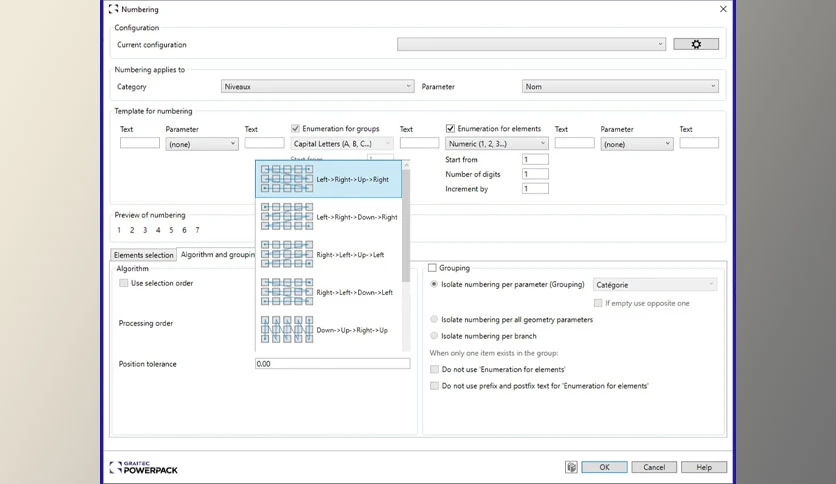This screenshot has height=484, width=836.
Task: Toggle Enumeration for groups checkbox
Action: (295, 128)
